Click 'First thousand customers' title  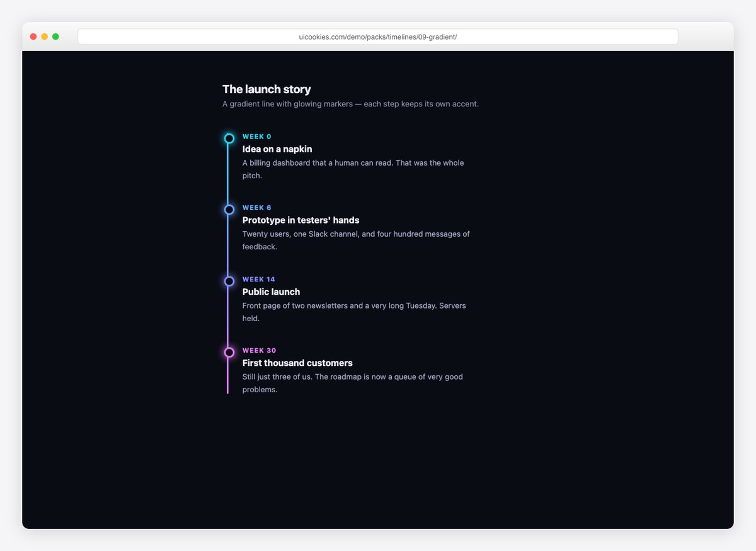(297, 363)
